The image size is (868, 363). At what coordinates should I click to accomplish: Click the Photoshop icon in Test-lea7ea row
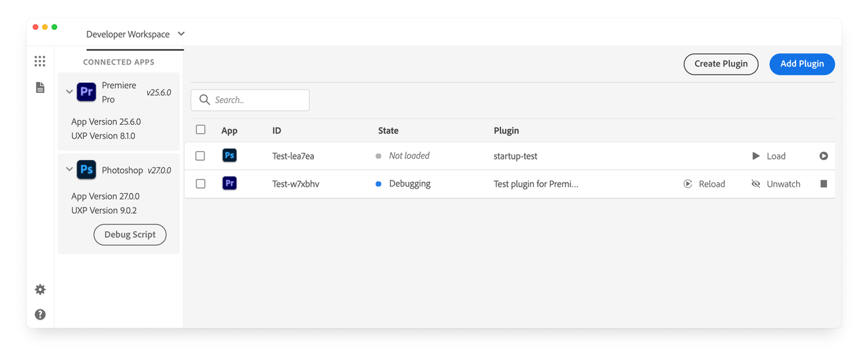pyautogui.click(x=229, y=156)
